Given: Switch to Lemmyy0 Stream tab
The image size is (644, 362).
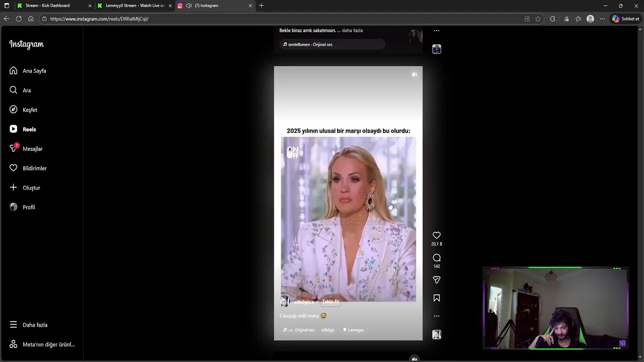Looking at the screenshot, I should click(x=135, y=6).
